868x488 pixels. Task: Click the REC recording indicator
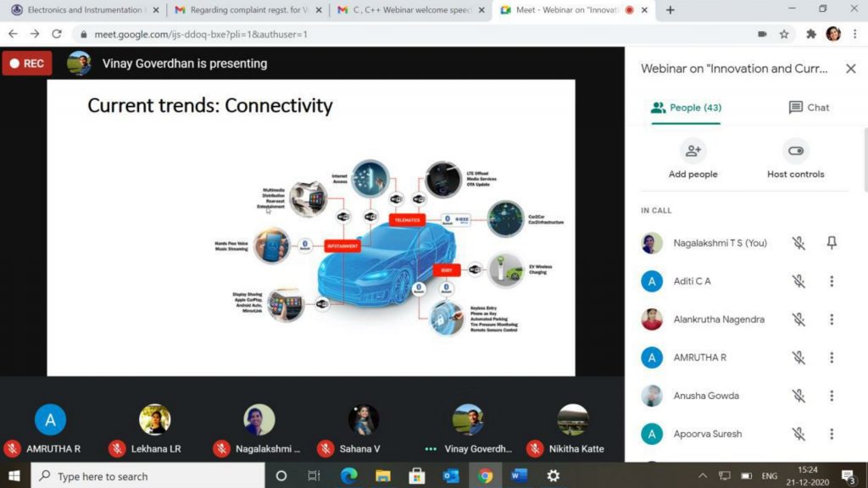pyautogui.click(x=27, y=64)
